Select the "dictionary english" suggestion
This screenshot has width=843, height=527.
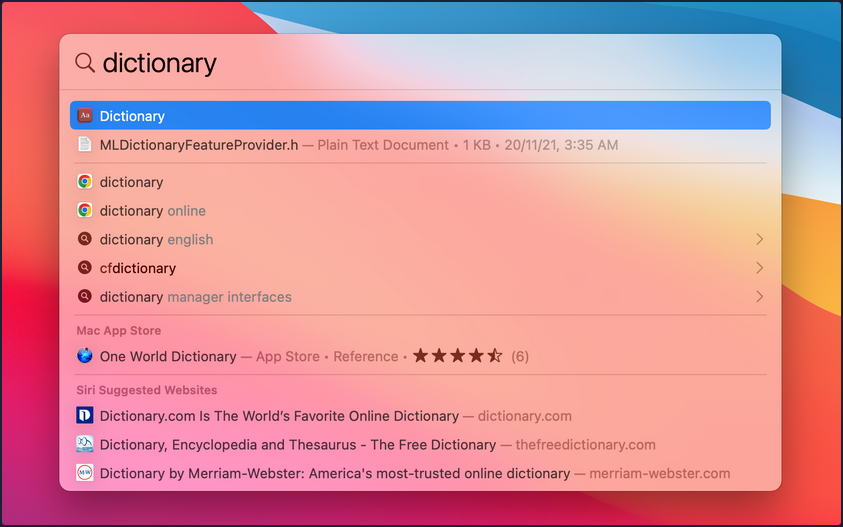tap(420, 239)
